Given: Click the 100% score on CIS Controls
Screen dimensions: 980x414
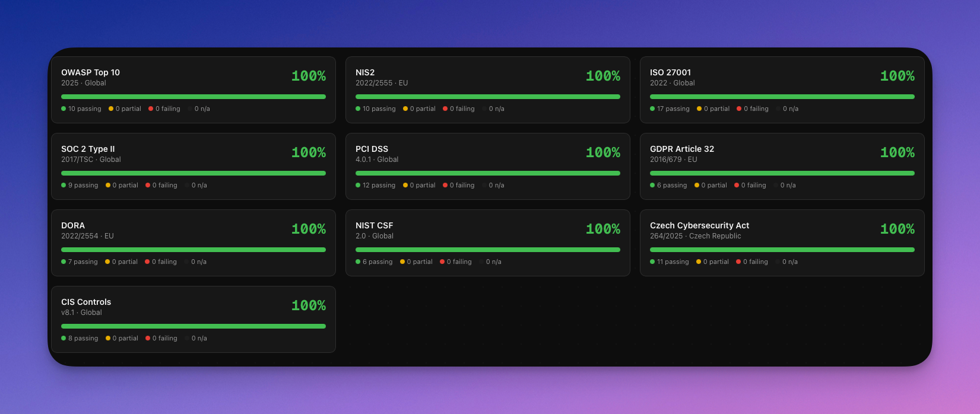Looking at the screenshot, I should [x=309, y=305].
